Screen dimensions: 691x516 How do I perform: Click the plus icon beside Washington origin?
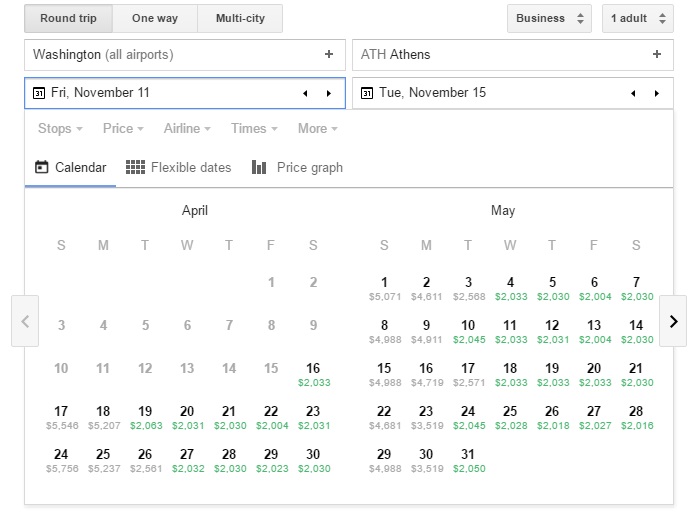329,55
